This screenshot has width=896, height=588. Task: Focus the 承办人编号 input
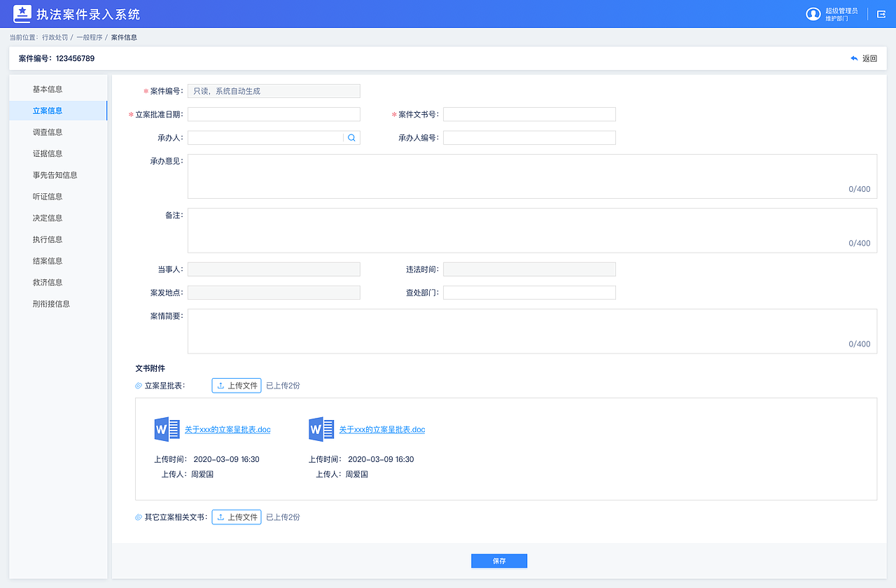click(x=529, y=138)
